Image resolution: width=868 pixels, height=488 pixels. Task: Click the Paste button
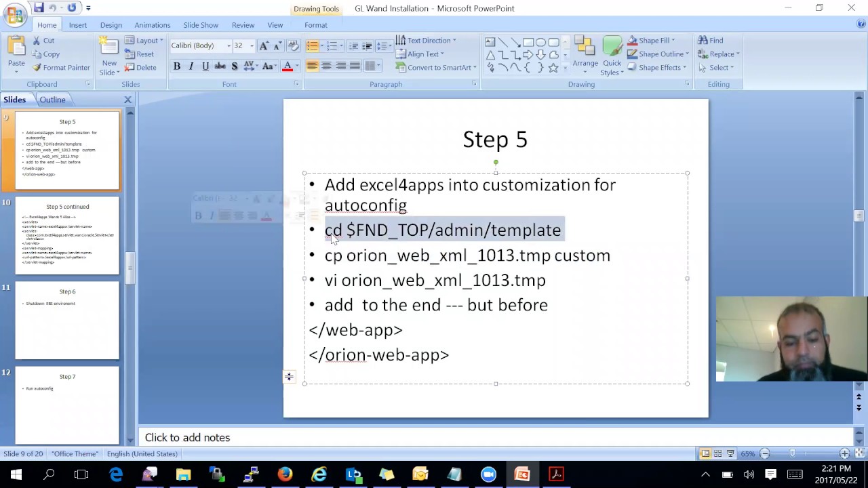click(x=16, y=54)
